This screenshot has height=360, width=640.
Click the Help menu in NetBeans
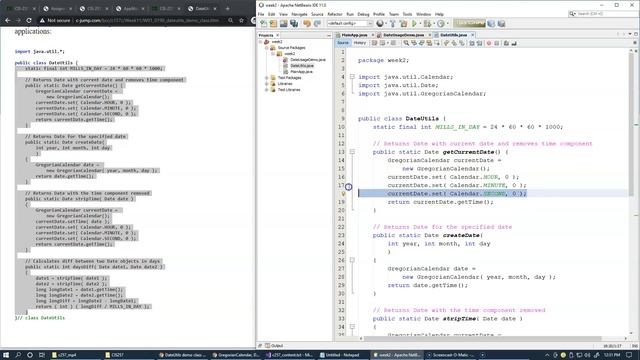(439, 14)
